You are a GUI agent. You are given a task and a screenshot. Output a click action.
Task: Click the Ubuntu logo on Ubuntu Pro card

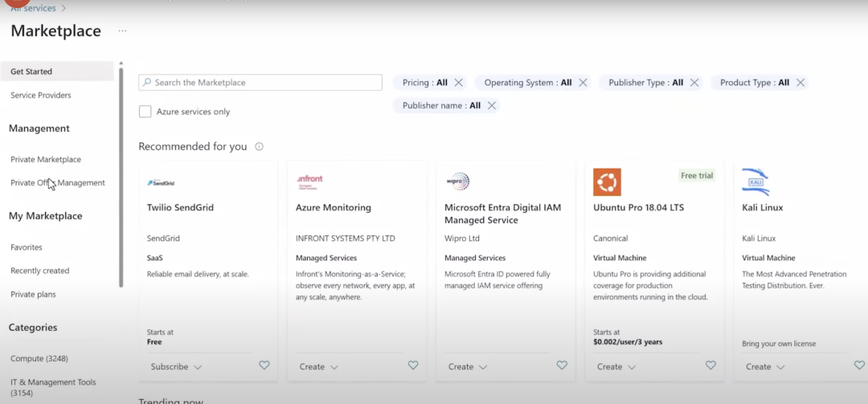tap(607, 182)
